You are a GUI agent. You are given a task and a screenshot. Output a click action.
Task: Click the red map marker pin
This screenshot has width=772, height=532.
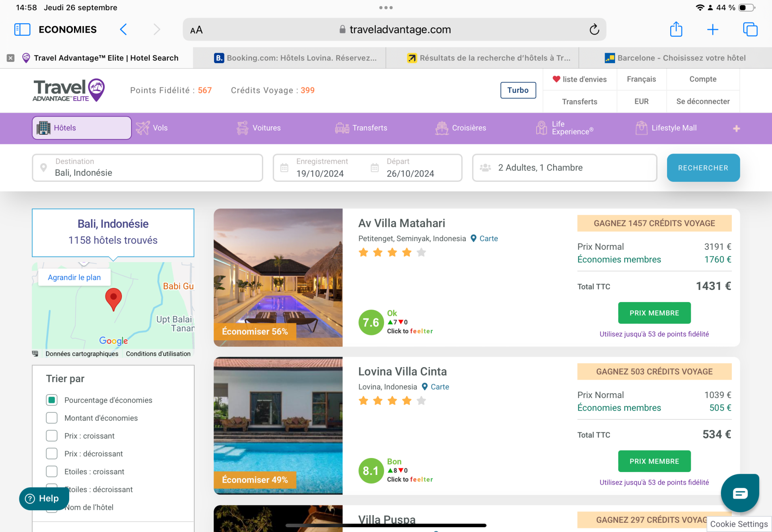pyautogui.click(x=113, y=300)
